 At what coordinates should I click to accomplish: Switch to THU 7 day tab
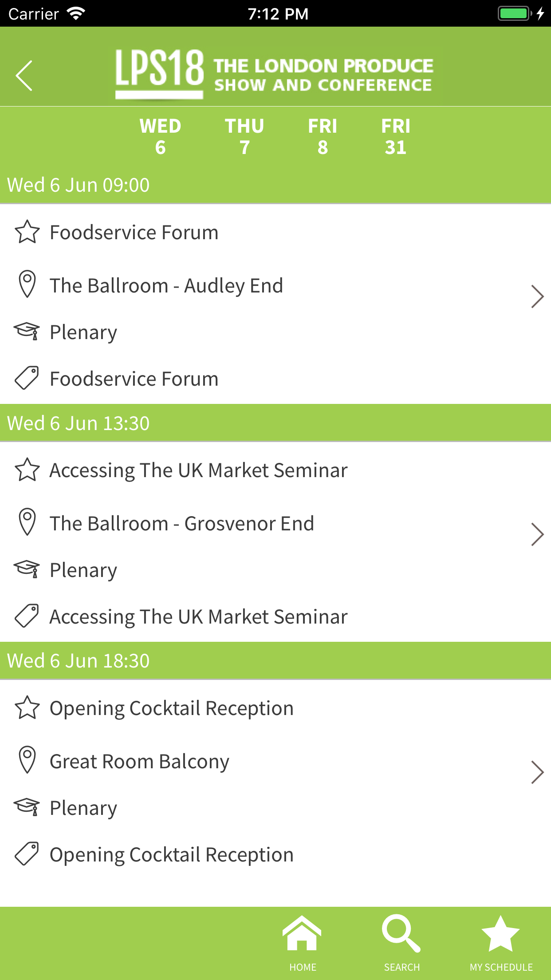[x=244, y=137]
